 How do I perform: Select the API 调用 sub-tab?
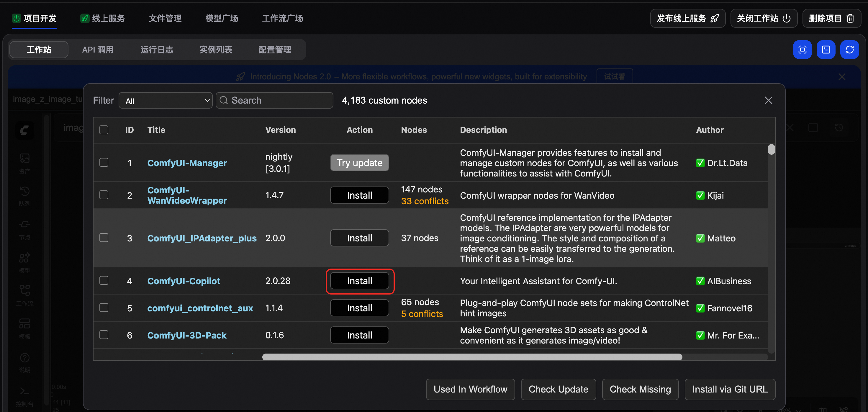[x=98, y=50]
